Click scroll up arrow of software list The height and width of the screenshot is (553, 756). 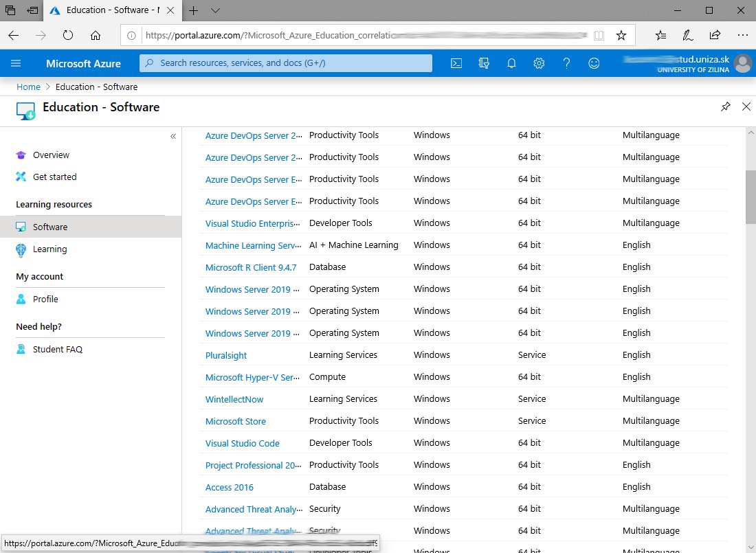tap(751, 132)
